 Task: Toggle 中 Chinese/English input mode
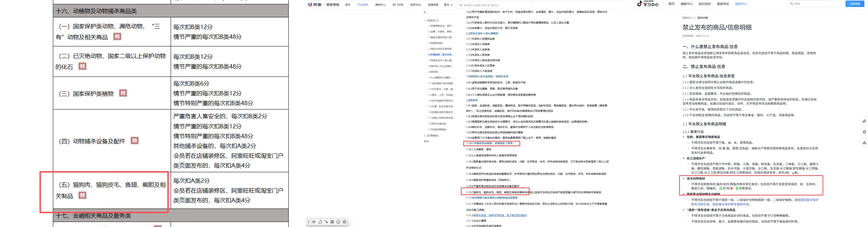(x=314, y=222)
